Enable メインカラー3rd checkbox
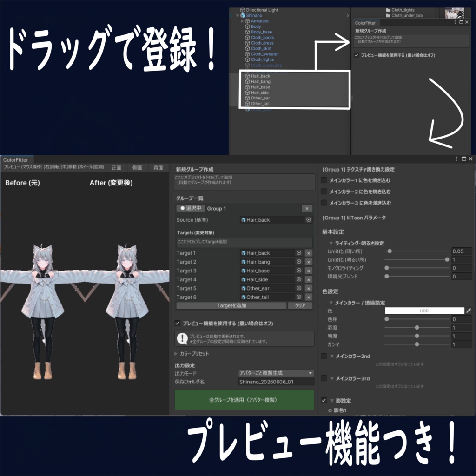Viewport: 476px width, 476px height. click(324, 378)
